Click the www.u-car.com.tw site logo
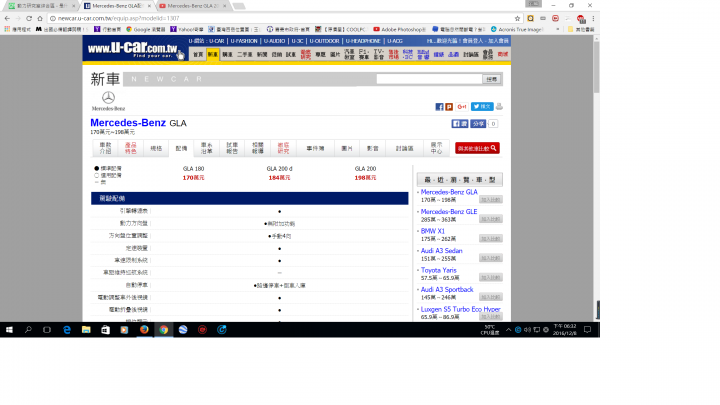The image size is (720, 405). (x=133, y=49)
